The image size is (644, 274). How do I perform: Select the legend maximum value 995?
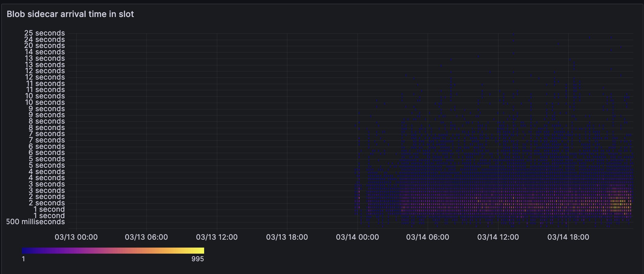click(x=197, y=259)
